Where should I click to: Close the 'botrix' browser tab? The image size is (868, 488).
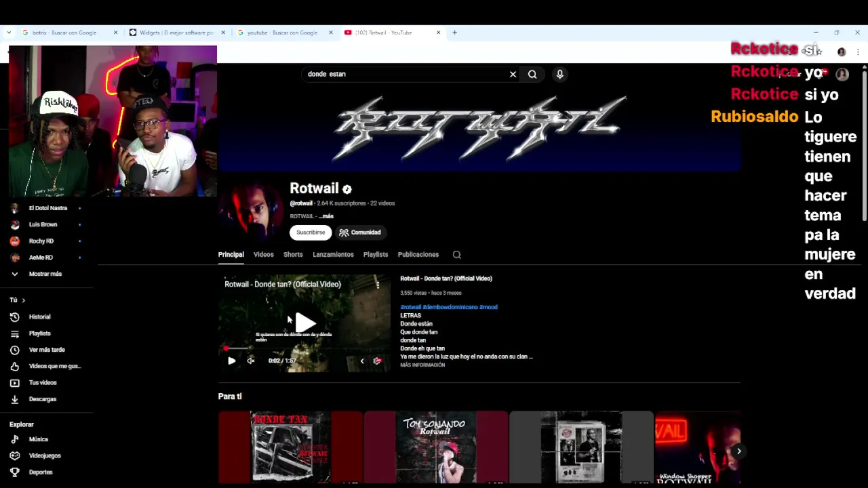click(115, 33)
